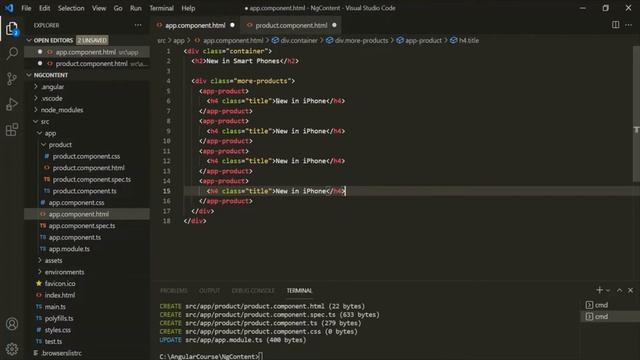Open the Manage gear icon
This screenshot has width=640, height=360.
[12, 349]
